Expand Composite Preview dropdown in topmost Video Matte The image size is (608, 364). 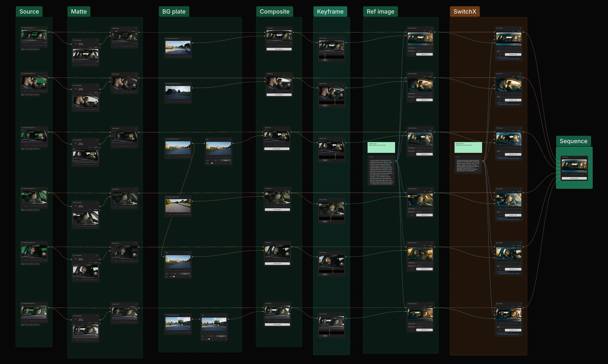81,51
